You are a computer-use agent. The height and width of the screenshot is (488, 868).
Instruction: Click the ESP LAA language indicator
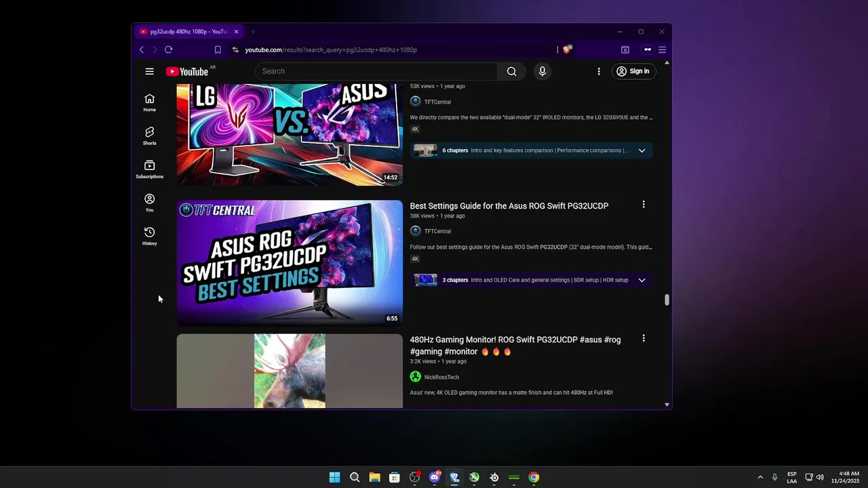tap(792, 477)
